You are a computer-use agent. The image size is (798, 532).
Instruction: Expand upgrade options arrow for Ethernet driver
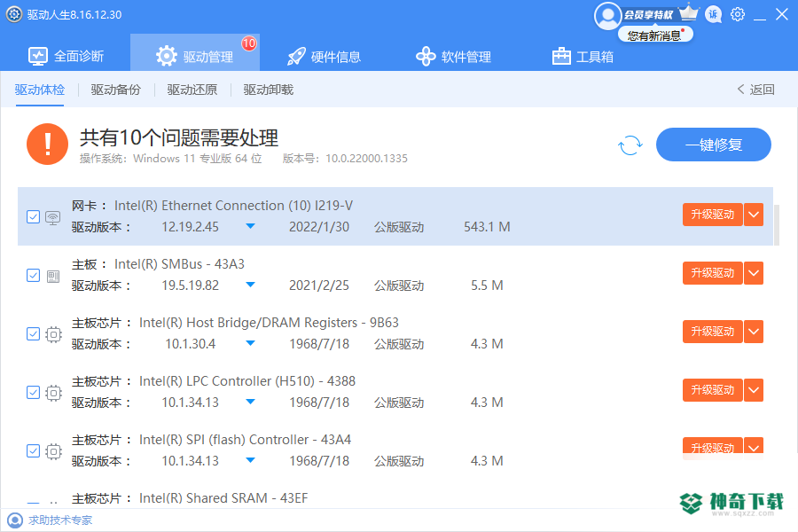(x=754, y=215)
